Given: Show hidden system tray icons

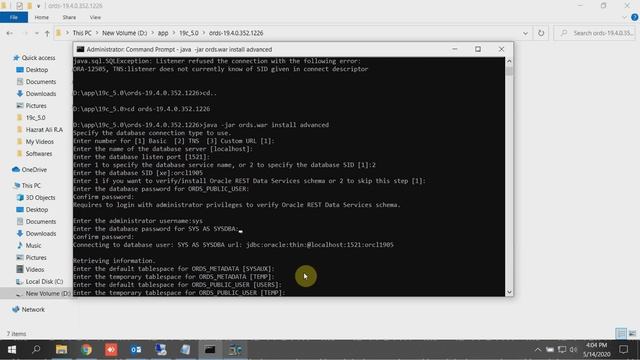Looking at the screenshot, I should [x=538, y=350].
